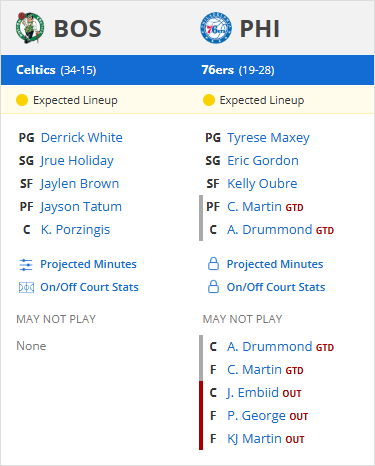Open Celtics Projected Minutes link
Viewport: 375px width, 466px height.
(88, 264)
